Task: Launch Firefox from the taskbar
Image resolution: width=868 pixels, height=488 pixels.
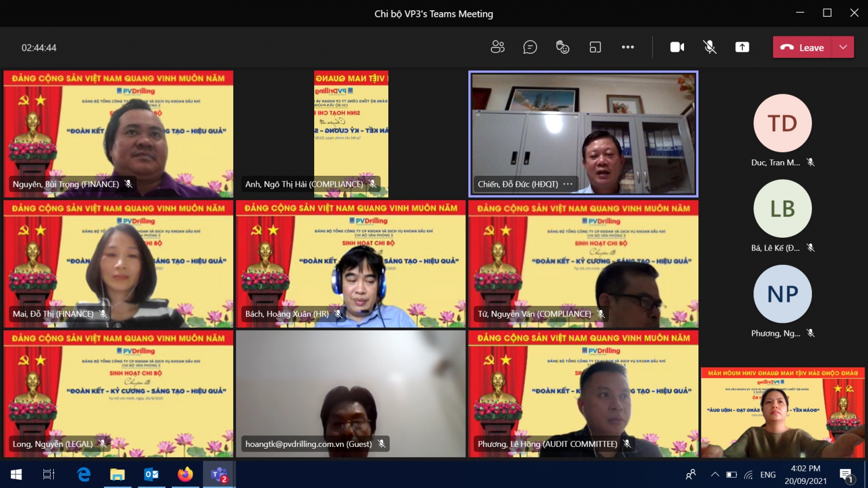Action: point(185,475)
